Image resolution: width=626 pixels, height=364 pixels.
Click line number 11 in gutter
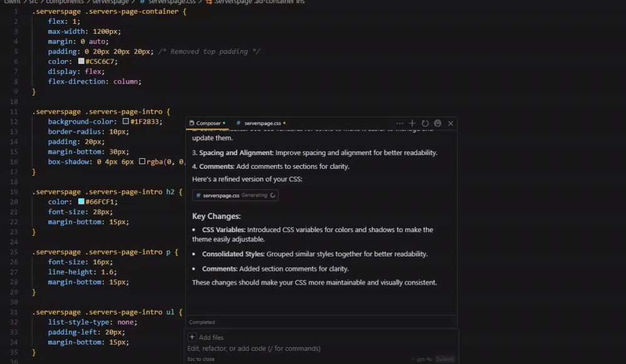14,111
